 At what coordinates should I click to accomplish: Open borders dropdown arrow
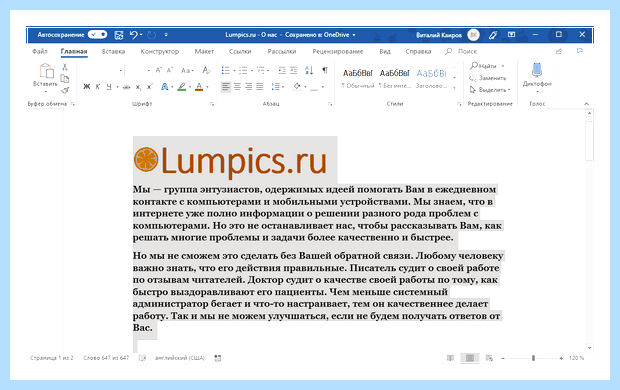323,87
